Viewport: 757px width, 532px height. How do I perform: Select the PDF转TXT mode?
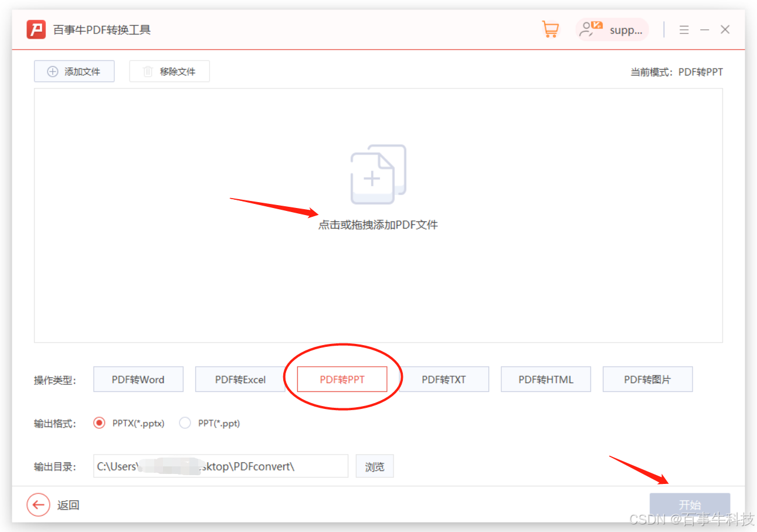444,380
